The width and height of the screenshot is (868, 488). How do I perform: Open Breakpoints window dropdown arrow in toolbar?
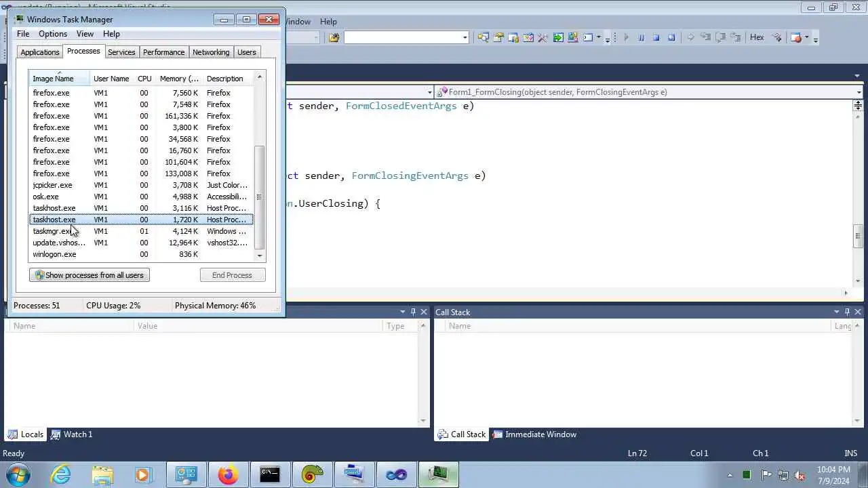(807, 38)
